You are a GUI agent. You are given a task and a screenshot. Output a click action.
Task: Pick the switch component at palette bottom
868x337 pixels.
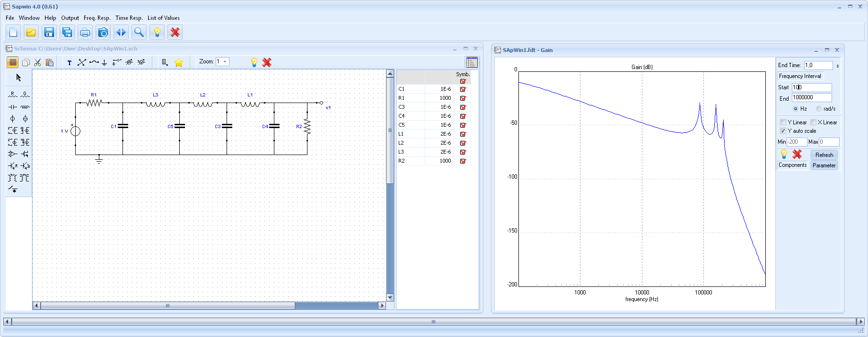tap(13, 190)
